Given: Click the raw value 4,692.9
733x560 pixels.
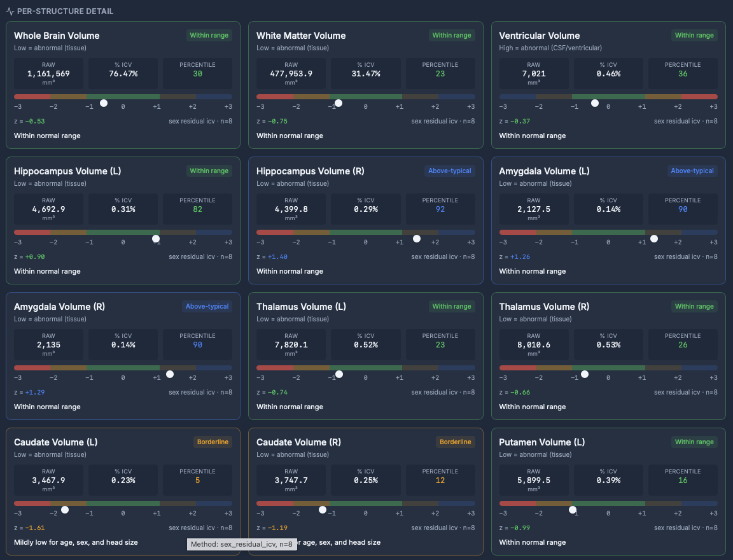Looking at the screenshot, I should [x=48, y=209].
